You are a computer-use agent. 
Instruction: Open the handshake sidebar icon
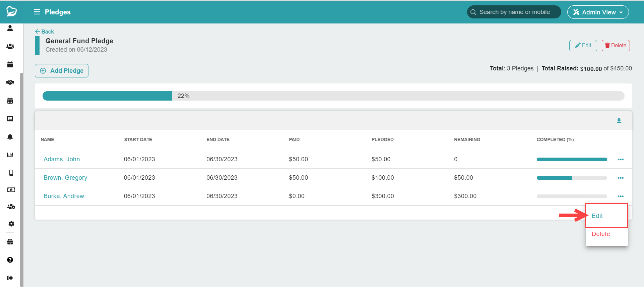10,82
